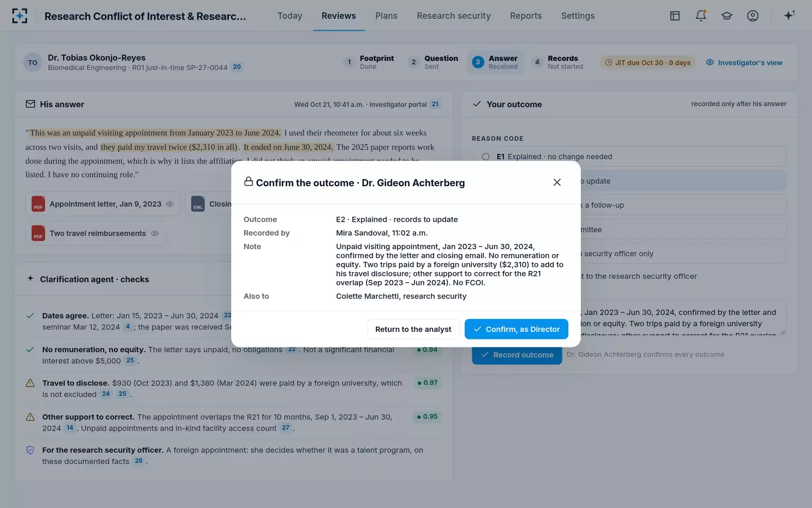
Task: Open step 4 Records
Action: [558, 62]
